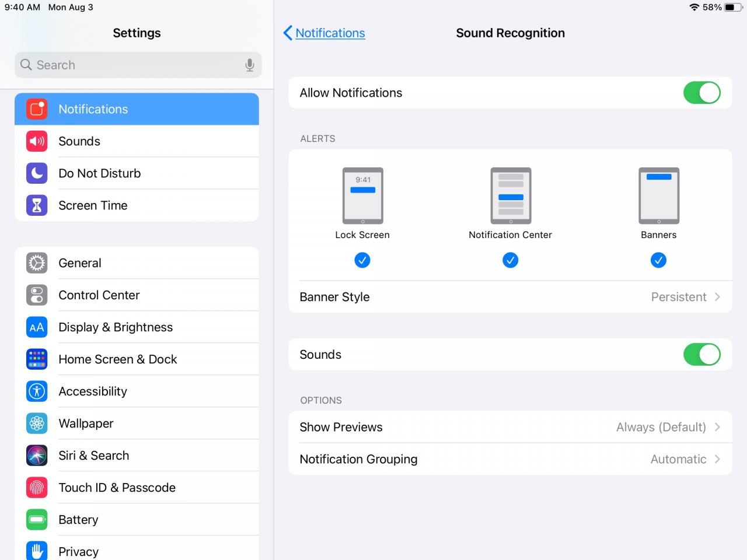Tap the Banners device illustration

pyautogui.click(x=659, y=195)
